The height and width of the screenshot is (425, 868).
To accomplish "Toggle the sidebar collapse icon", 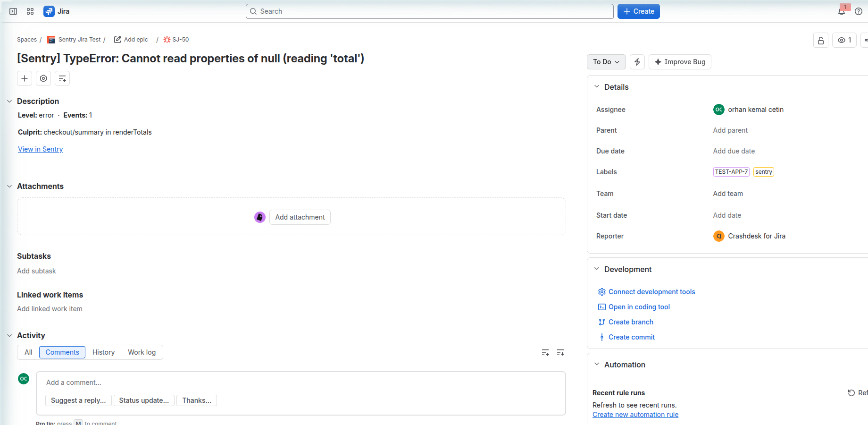I will click(13, 11).
